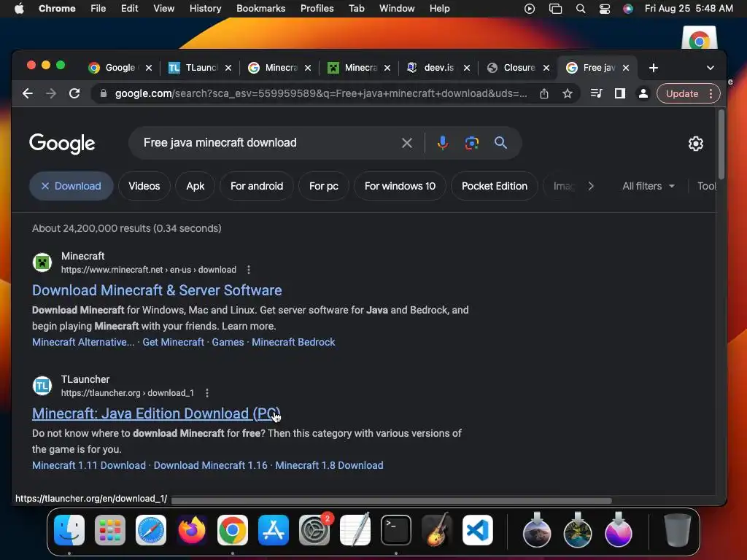Open Terminal from the Dock

click(x=396, y=530)
